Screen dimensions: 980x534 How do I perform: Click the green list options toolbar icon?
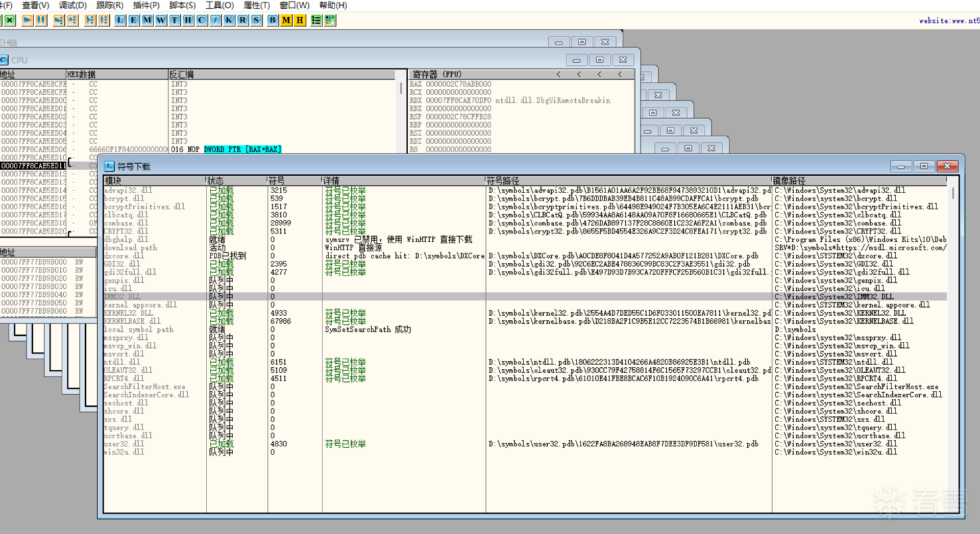click(316, 20)
